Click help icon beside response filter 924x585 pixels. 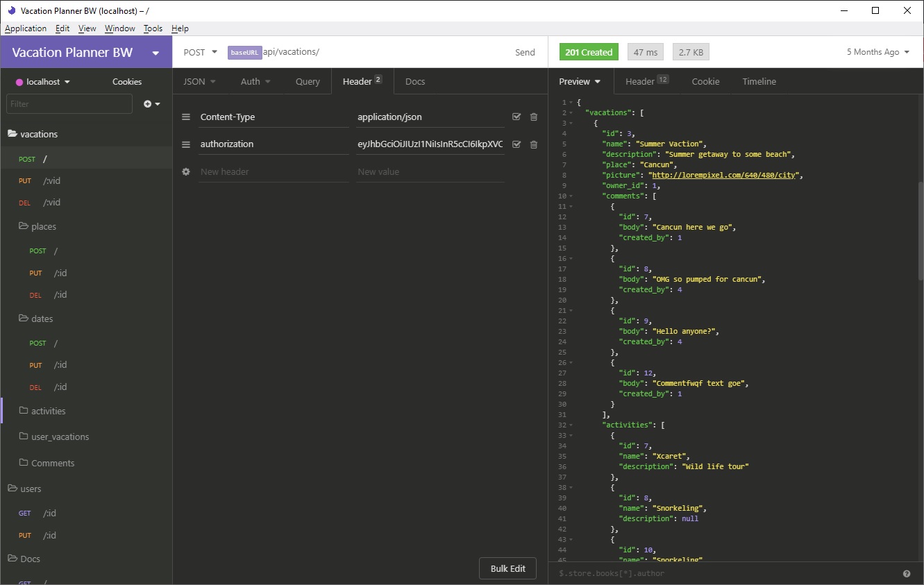pyautogui.click(x=907, y=574)
